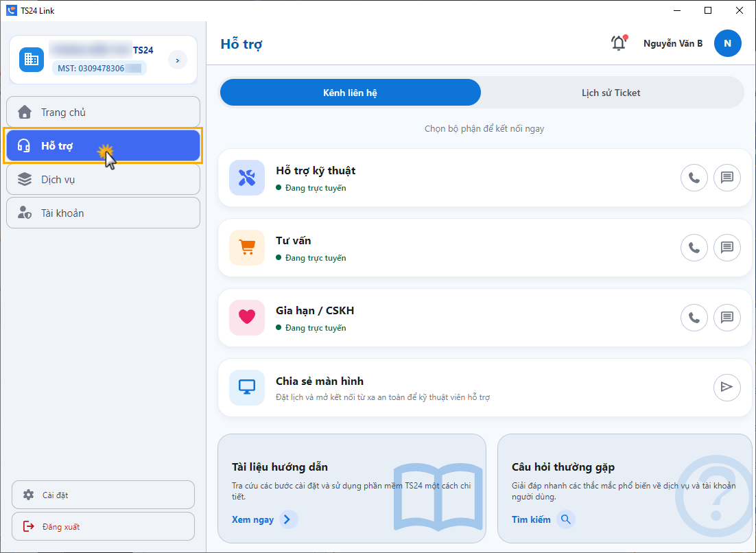Click the shopping cart icon for Tư vấn
756x553 pixels.
coord(247,248)
